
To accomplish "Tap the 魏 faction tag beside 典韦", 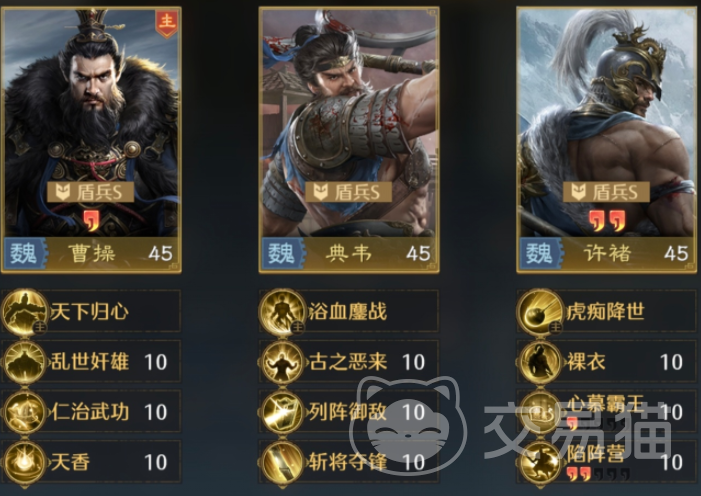I will (283, 254).
